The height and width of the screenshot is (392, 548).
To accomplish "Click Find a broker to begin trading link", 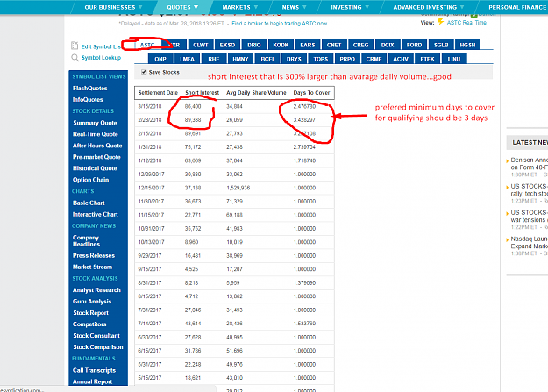I will pyautogui.click(x=279, y=24).
